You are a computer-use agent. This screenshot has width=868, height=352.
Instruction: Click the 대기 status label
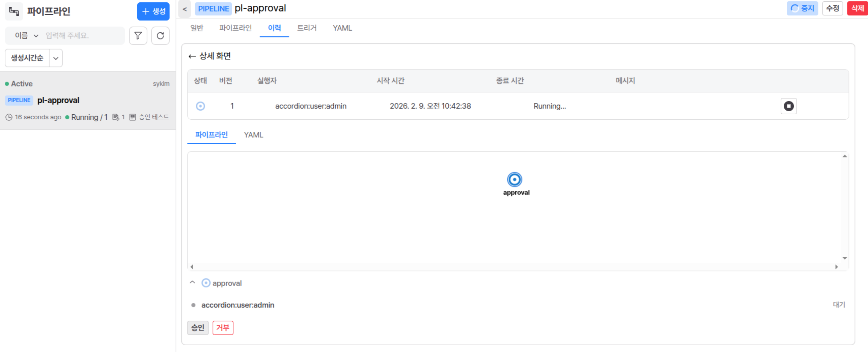click(839, 304)
